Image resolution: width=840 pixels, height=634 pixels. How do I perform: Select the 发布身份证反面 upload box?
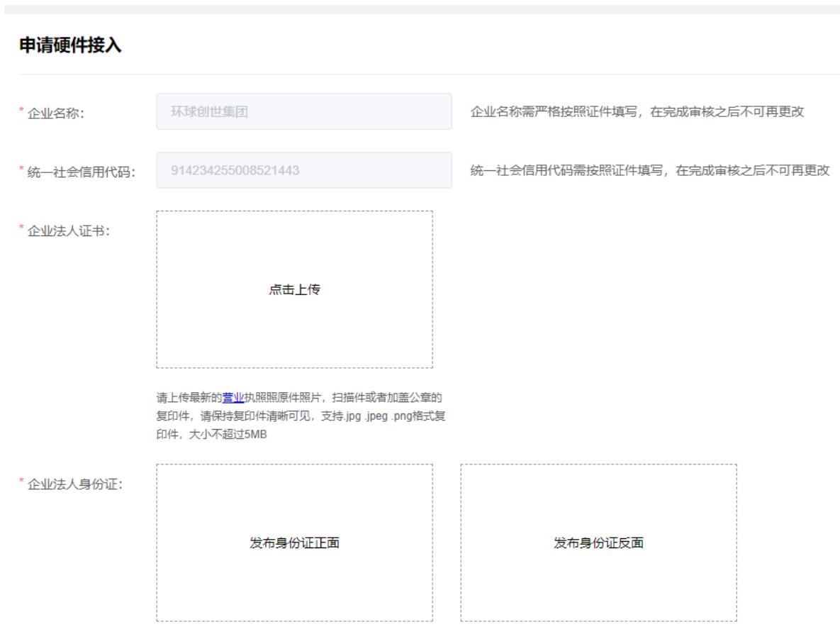598,543
